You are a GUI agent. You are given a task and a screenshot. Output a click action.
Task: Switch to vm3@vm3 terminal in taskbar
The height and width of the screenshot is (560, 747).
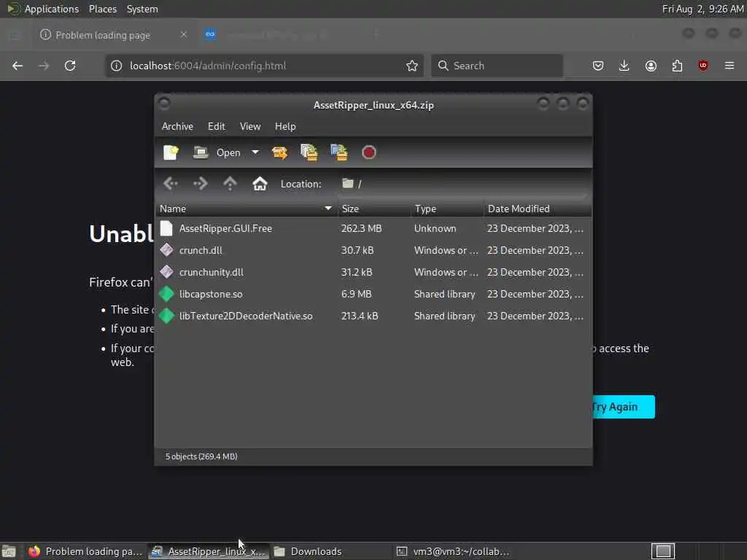[x=452, y=551]
